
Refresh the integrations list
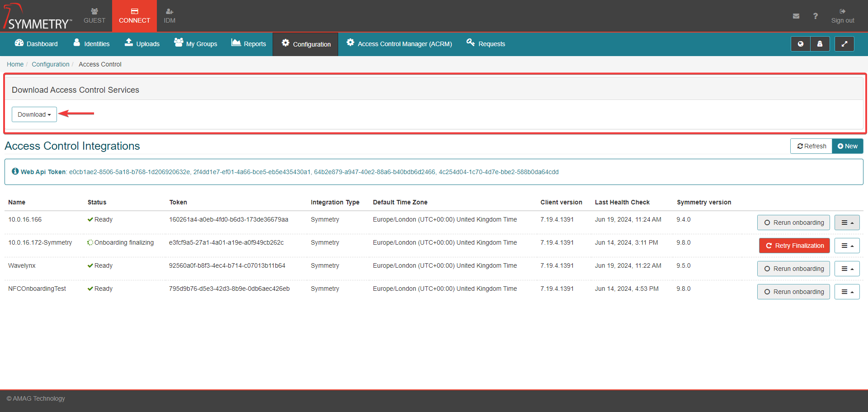[x=811, y=146]
